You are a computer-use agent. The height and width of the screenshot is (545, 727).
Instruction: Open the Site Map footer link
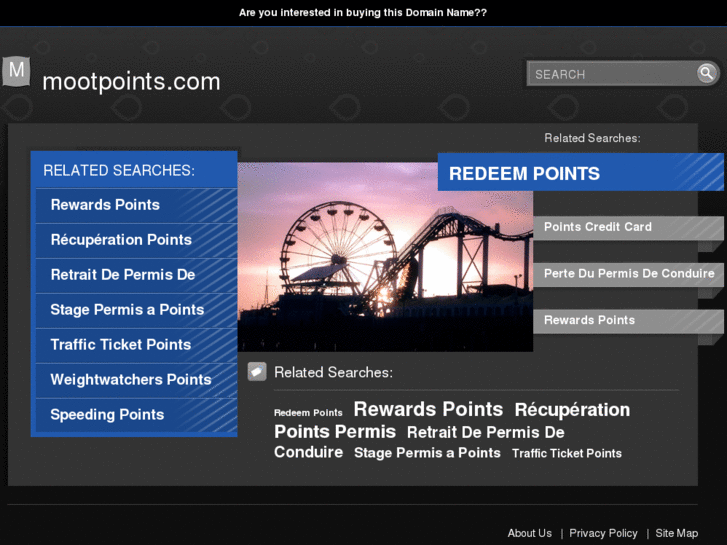click(676, 533)
